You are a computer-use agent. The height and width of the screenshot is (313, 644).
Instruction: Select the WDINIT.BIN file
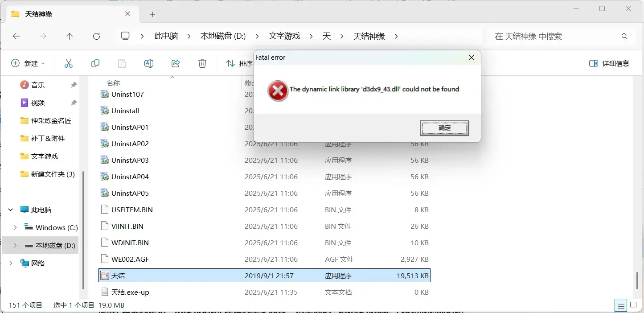pyautogui.click(x=130, y=243)
